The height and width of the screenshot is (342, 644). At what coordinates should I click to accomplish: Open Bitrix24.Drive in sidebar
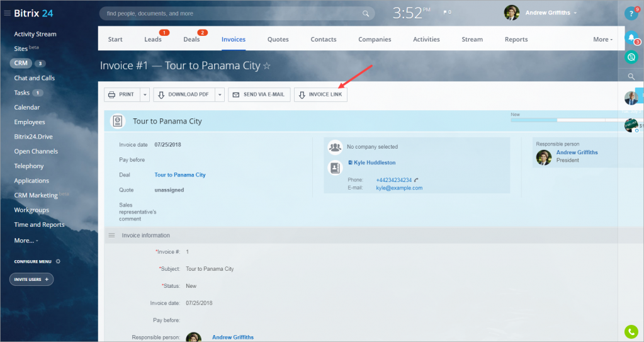[x=33, y=137]
